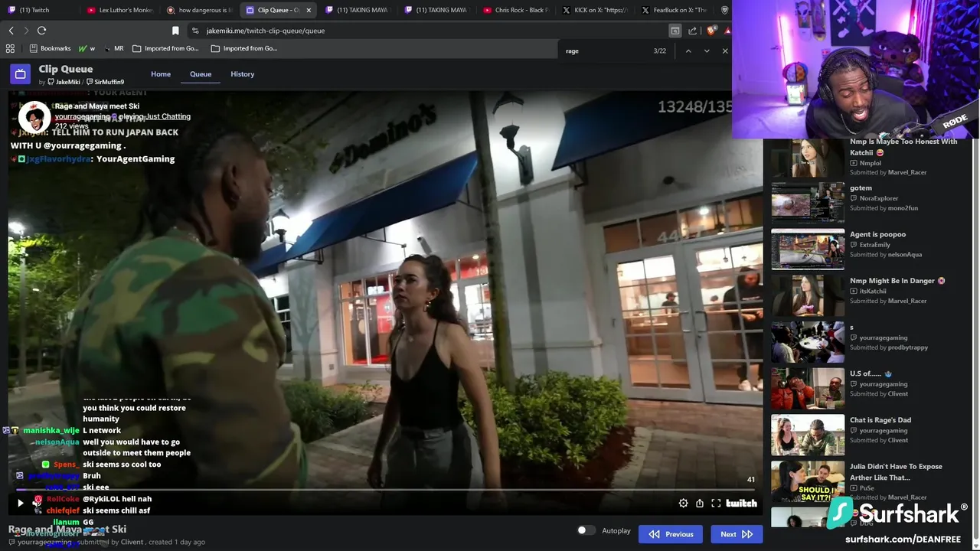980x551 pixels.
Task: Share the clip from the player controls
Action: pyautogui.click(x=700, y=503)
